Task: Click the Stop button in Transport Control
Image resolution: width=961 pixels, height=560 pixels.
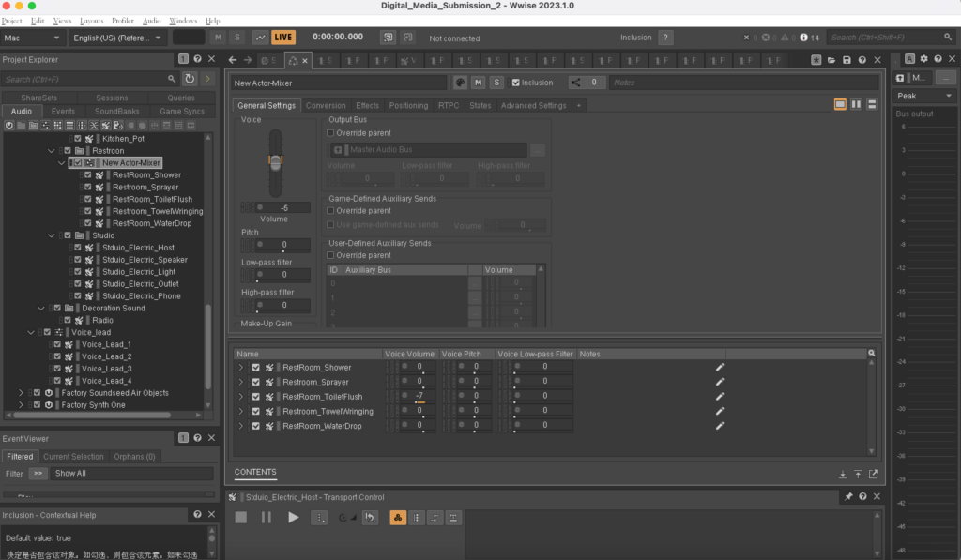Action: [241, 517]
